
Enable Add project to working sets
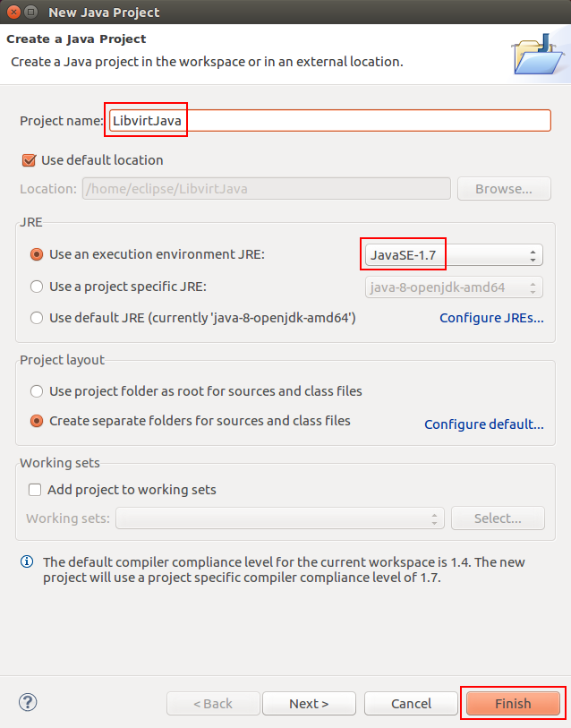tap(35, 490)
